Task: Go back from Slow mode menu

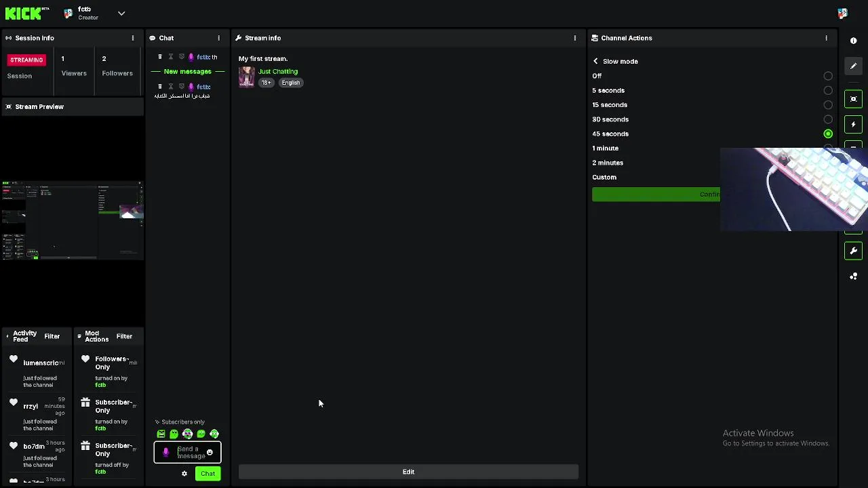Action: pos(595,61)
